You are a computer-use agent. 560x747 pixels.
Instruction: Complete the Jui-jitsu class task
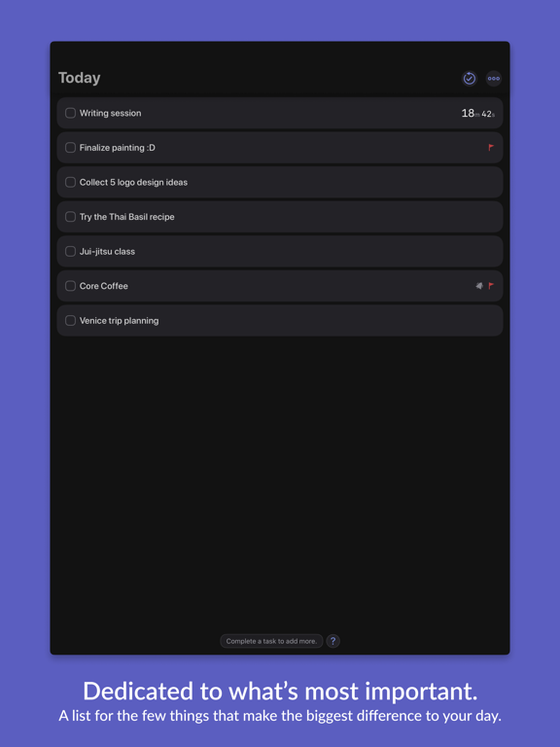(70, 251)
